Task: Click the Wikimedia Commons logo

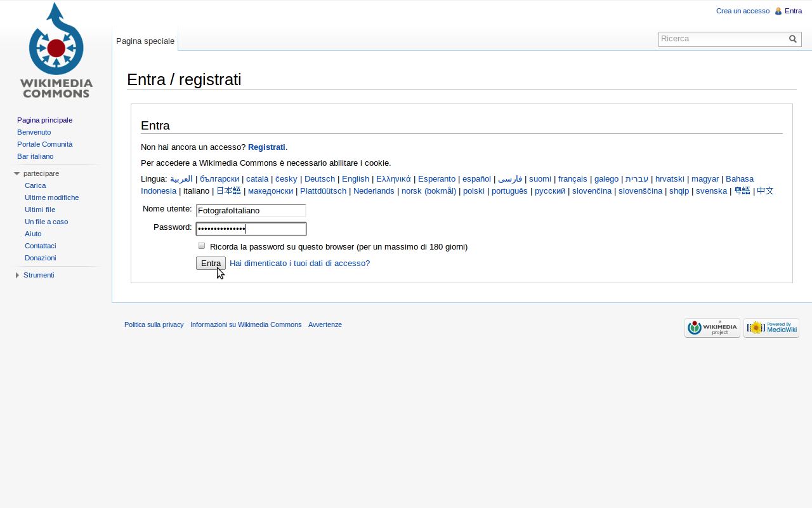Action: [x=56, y=51]
